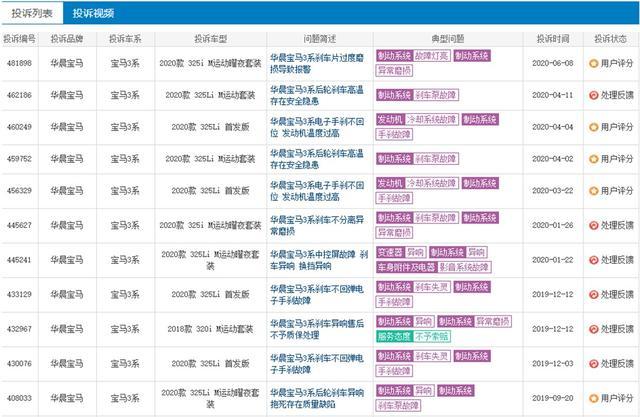Click the date 2019-12-03
The width and height of the screenshot is (640, 417).
point(553,364)
